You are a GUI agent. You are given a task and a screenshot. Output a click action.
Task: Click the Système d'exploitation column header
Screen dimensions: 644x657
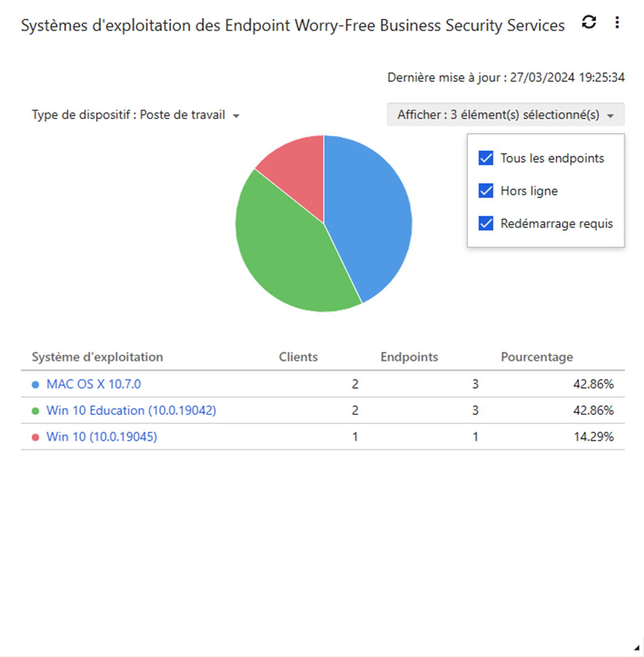tap(97, 357)
